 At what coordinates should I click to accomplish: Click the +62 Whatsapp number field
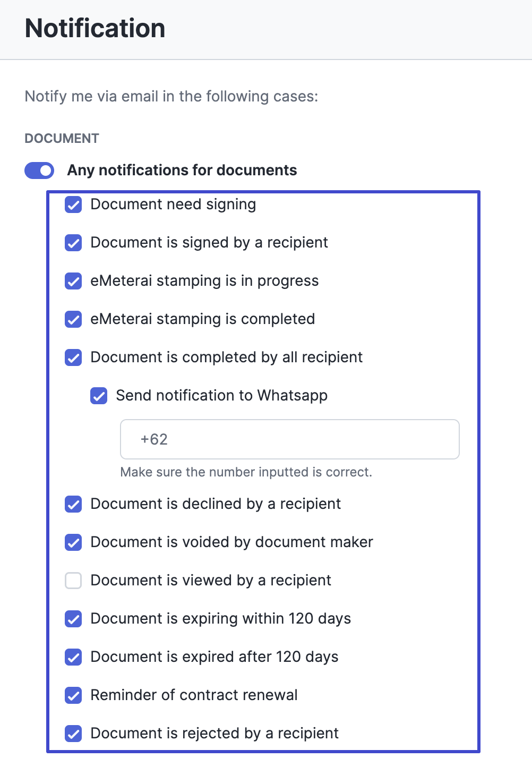tap(290, 439)
